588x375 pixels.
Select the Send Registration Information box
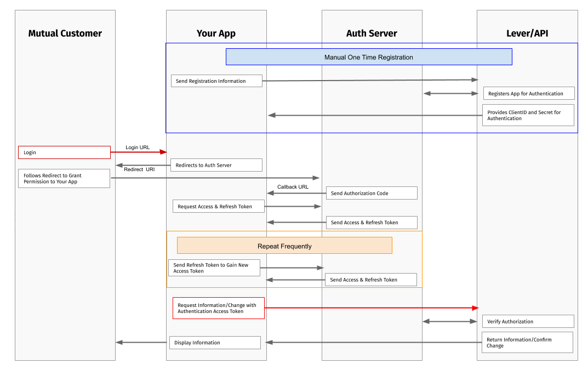[216, 81]
